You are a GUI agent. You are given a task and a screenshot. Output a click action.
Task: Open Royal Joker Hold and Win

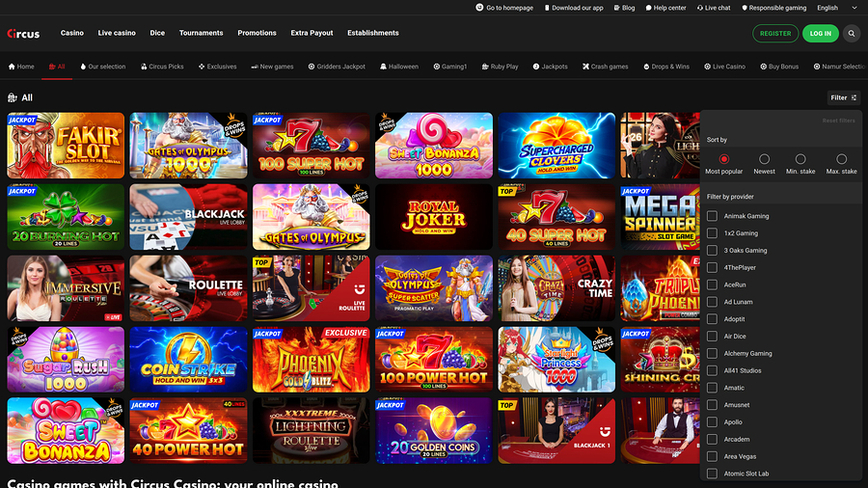434,217
